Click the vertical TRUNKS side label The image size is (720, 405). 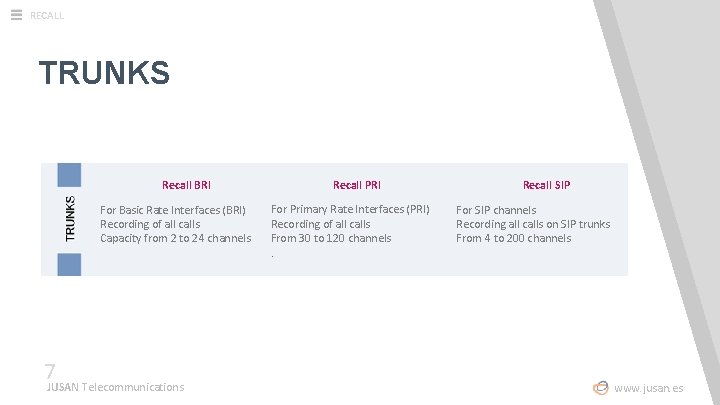click(x=70, y=219)
